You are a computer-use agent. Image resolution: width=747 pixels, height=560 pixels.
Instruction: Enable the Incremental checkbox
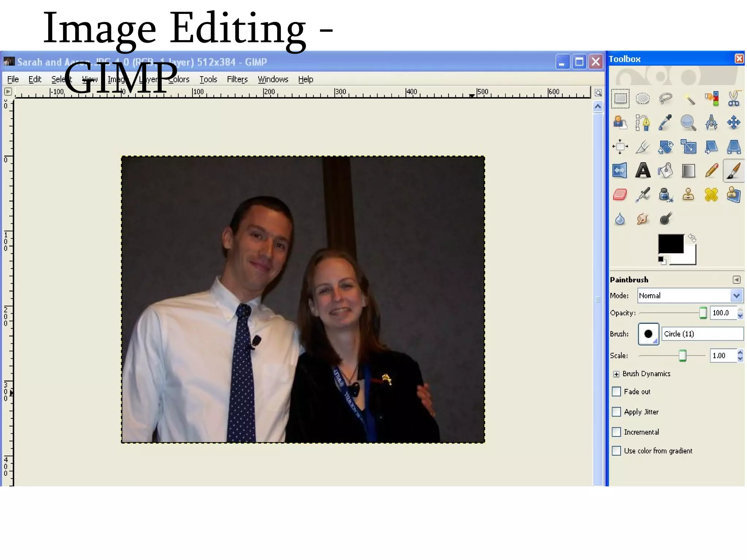[x=616, y=432]
